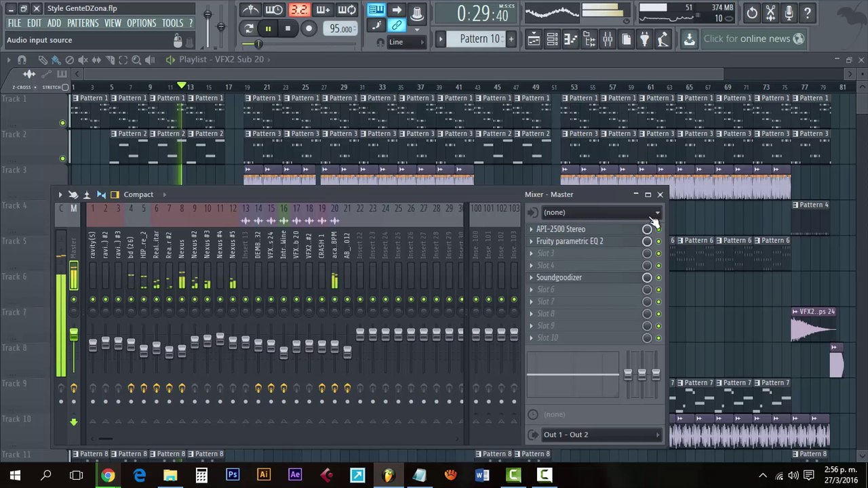
Task: Click the Compact mixer layout label
Action: [x=138, y=195]
